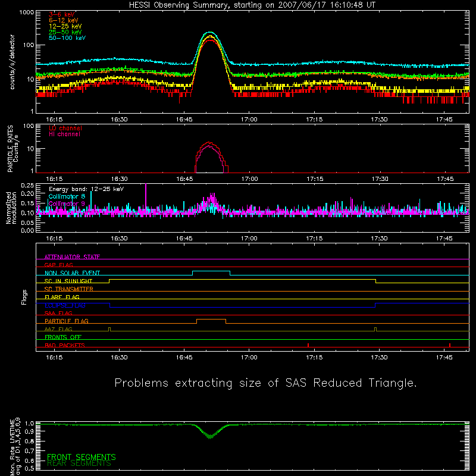The image size is (476, 476).
Task: Click the 0.25 tick on modulation axis
Action: click(27, 186)
